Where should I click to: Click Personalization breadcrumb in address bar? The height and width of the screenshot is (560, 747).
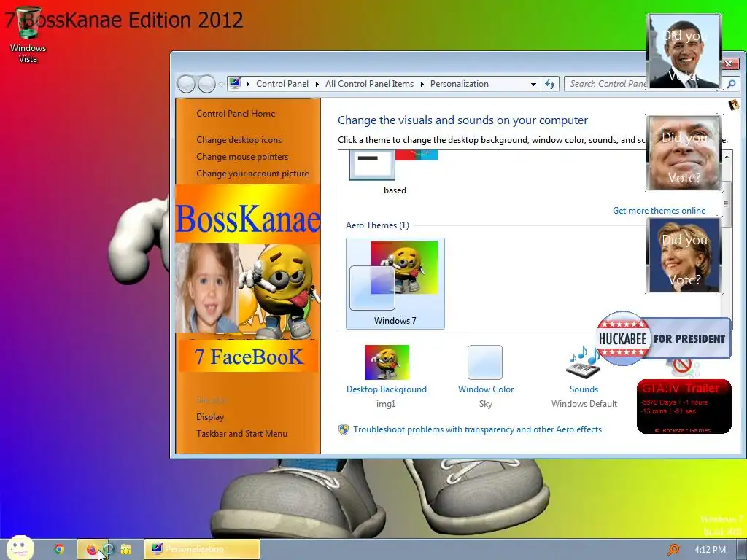click(x=460, y=84)
